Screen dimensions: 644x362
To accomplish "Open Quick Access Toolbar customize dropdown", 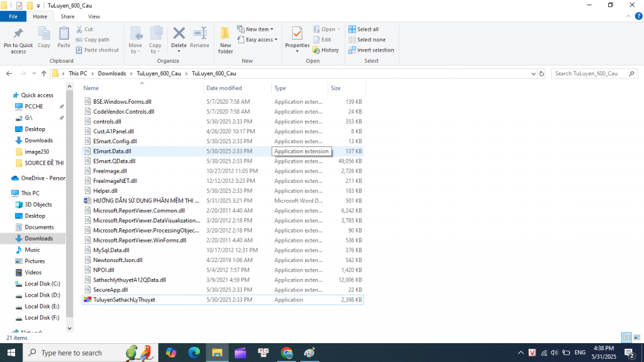I will click(x=38, y=6).
